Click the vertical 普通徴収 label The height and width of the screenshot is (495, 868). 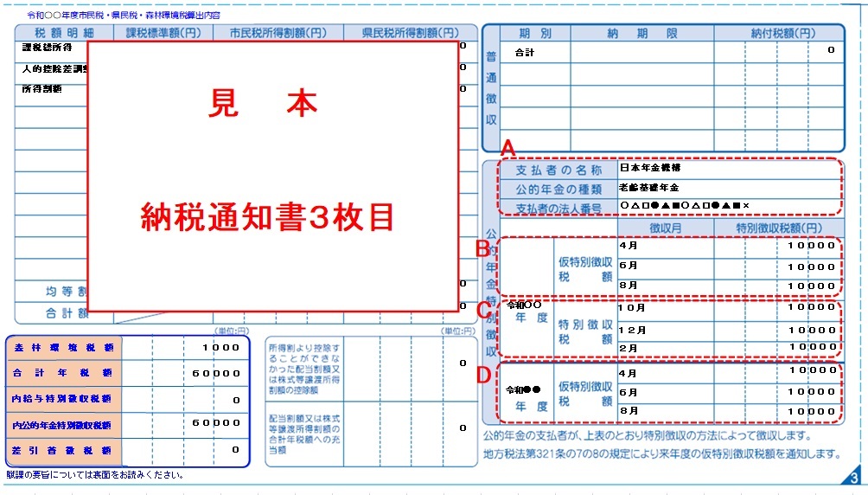[491, 88]
